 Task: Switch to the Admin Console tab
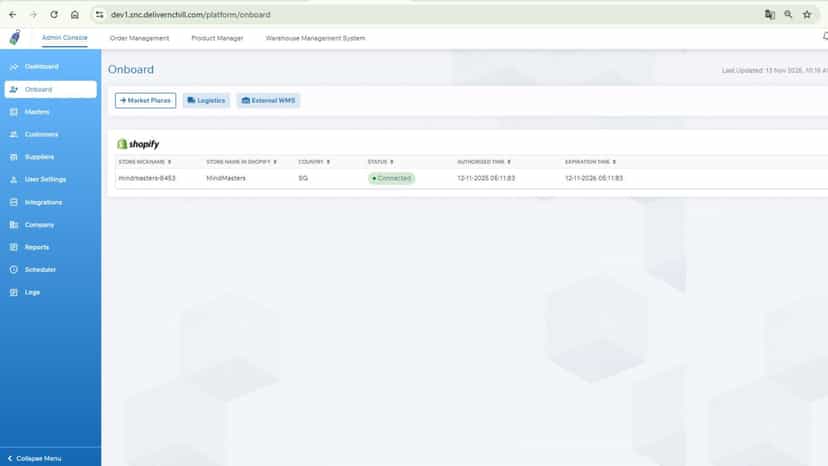(x=64, y=38)
